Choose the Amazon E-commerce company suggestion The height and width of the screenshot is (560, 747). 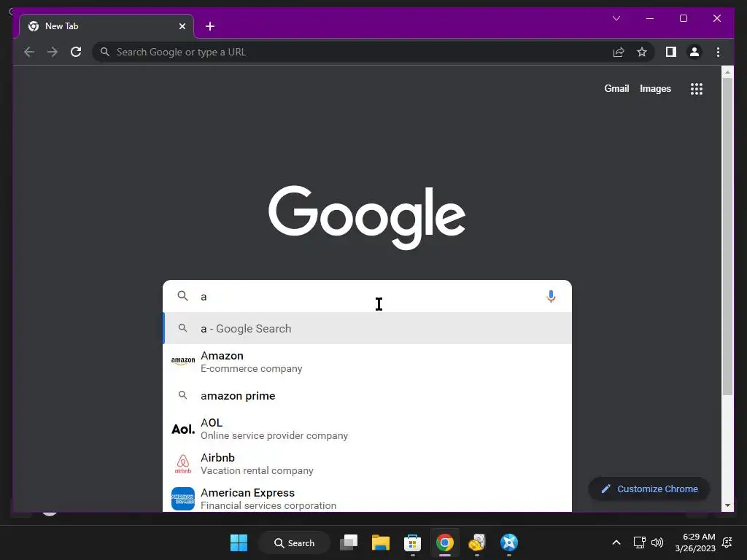coord(368,362)
